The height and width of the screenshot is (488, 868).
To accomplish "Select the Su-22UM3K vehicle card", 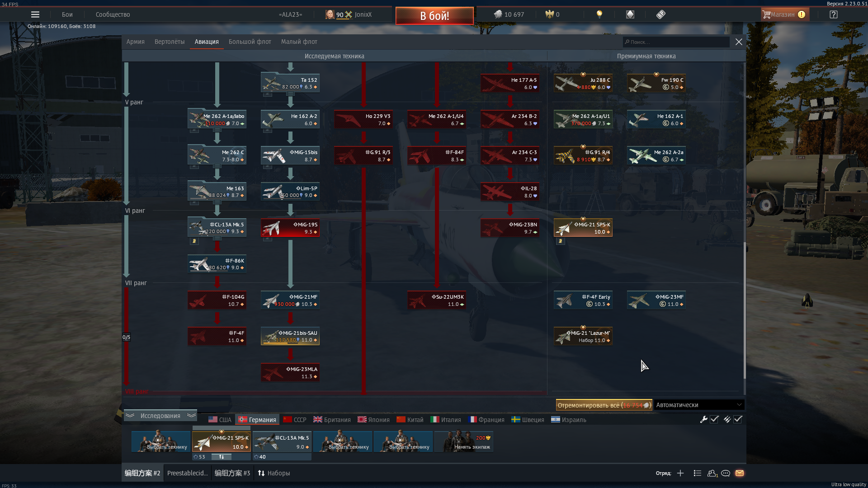I will 437,300.
